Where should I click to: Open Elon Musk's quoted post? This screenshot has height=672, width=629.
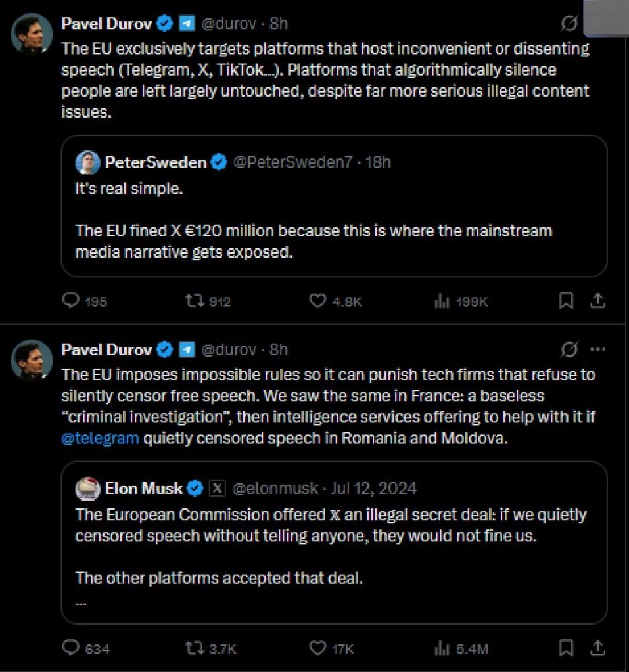tap(334, 543)
